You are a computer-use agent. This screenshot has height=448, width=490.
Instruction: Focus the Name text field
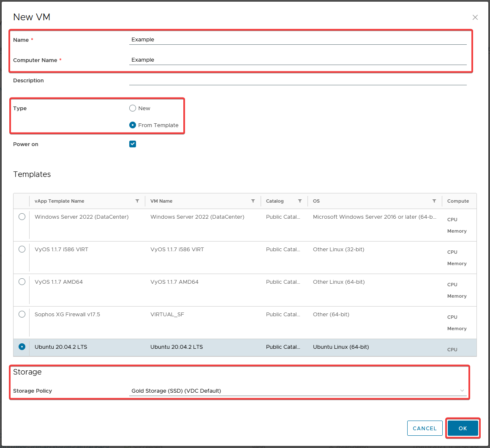tap(298, 40)
